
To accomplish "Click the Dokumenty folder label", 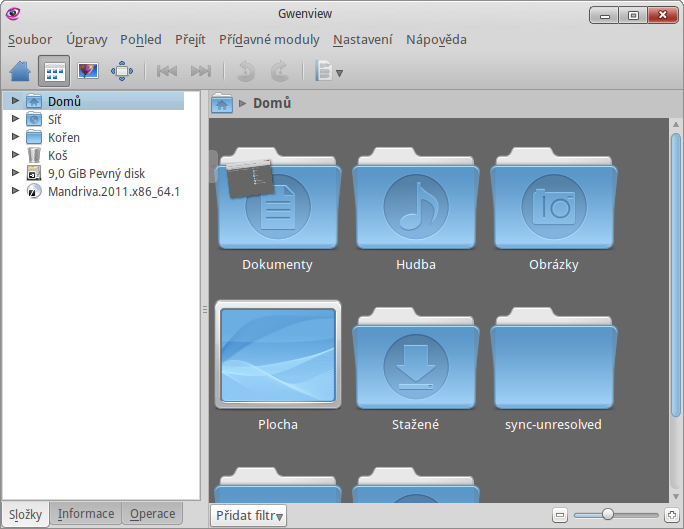I will (x=277, y=265).
